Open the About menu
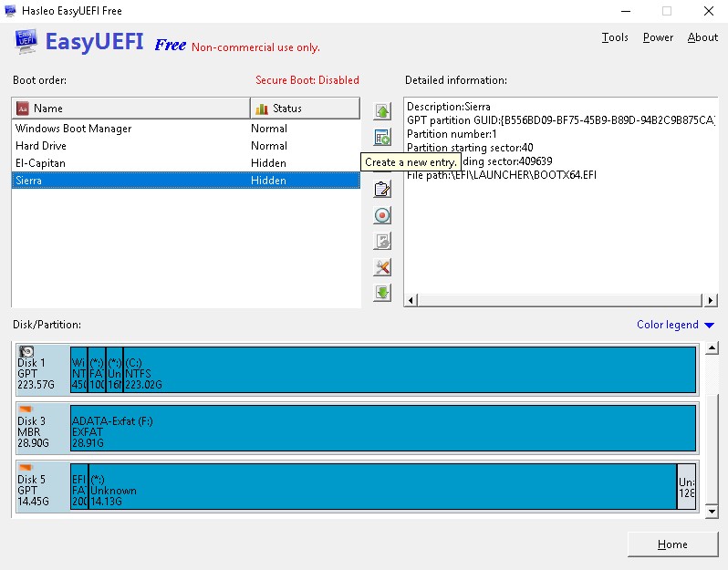This screenshot has width=728, height=570. coord(702,37)
